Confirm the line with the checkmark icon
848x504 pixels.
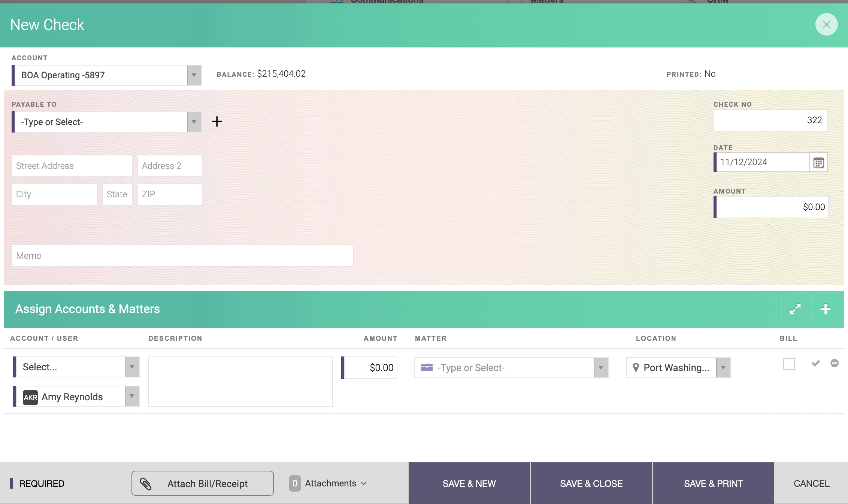click(815, 363)
